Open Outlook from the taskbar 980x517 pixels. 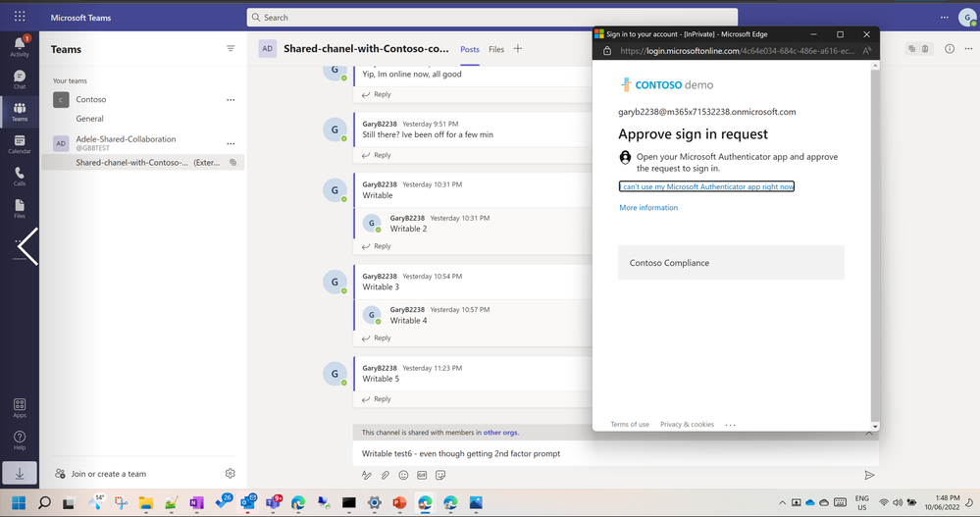point(248,502)
